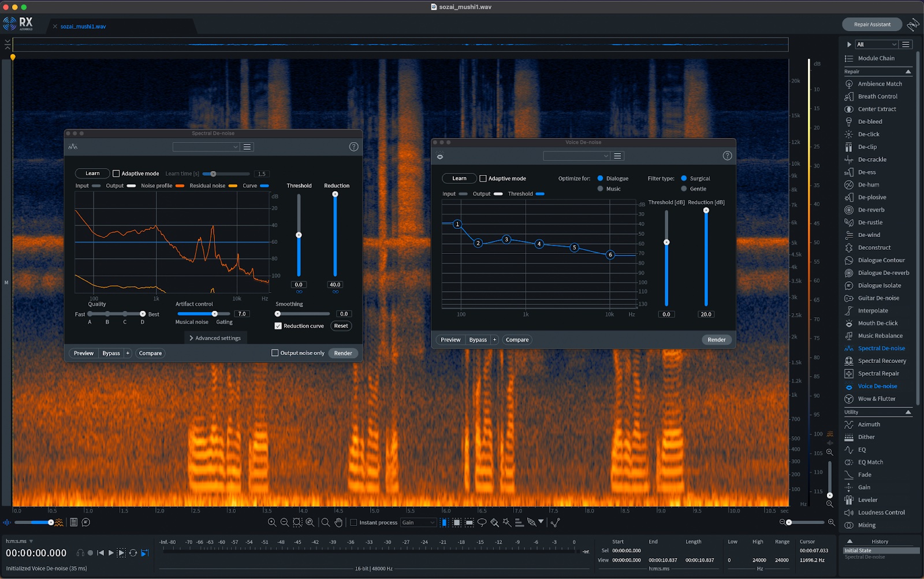Open the EQ Match utility
The height and width of the screenshot is (579, 924).
tap(870, 462)
